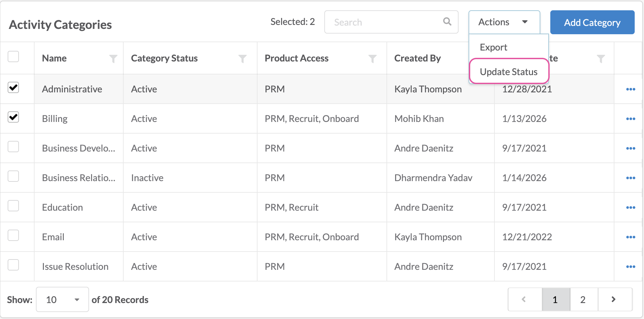The height and width of the screenshot is (319, 644).
Task: Uncheck the Billing category checkbox
Action: click(x=13, y=117)
